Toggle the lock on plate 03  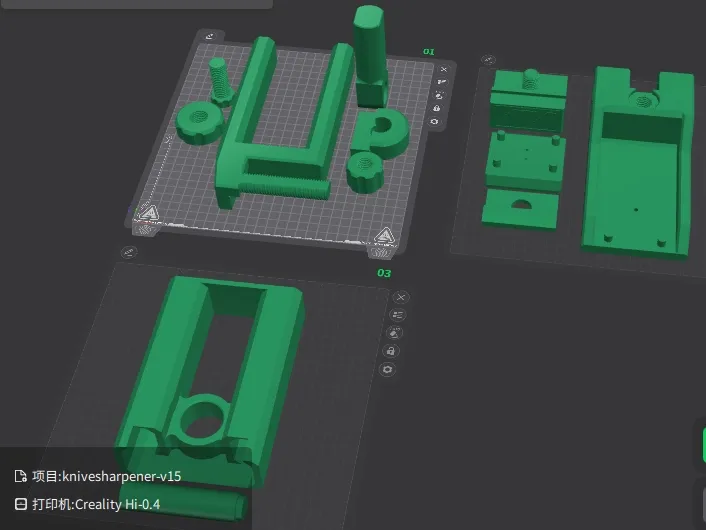click(391, 351)
